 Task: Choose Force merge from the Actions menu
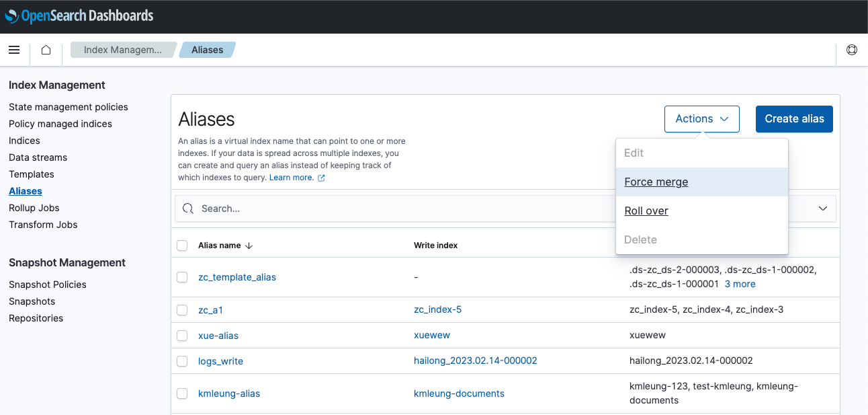656,182
